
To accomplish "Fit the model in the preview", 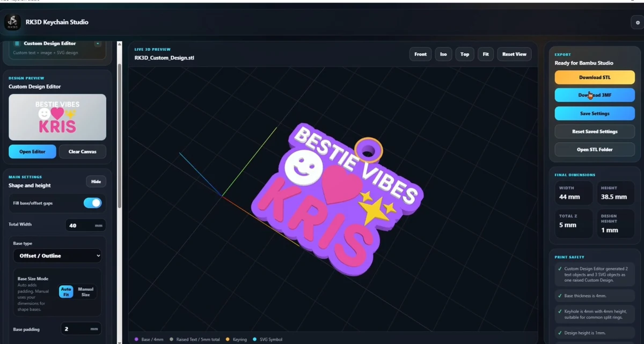I will [486, 54].
